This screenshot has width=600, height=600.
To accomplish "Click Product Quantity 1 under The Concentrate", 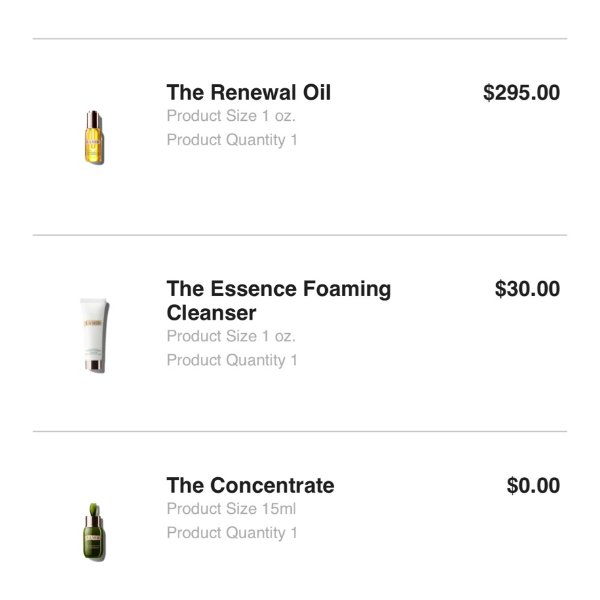I will tap(232, 533).
